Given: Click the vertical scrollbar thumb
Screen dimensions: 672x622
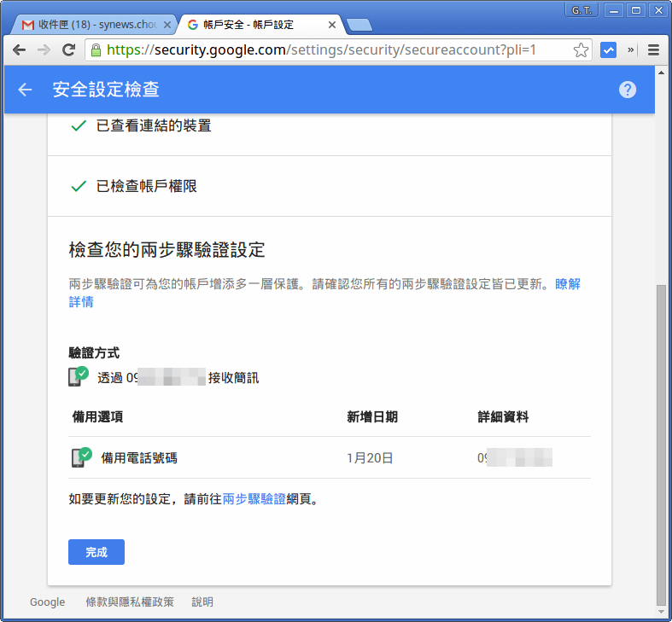Looking at the screenshot, I should tap(661, 444).
